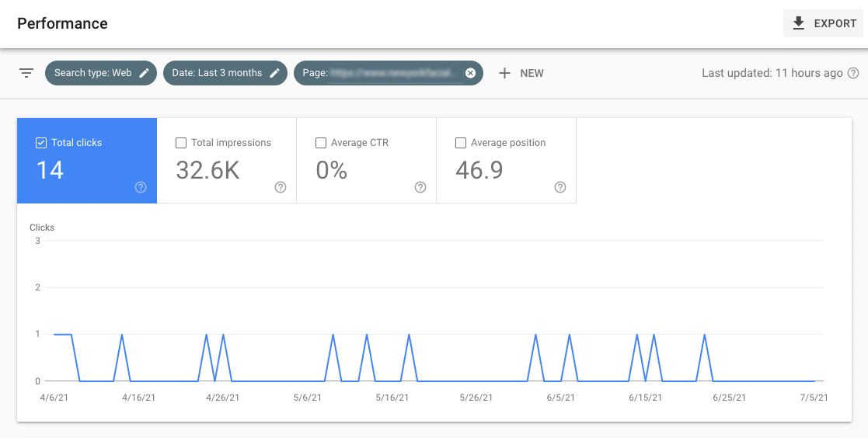This screenshot has width=868, height=438.
Task: Open the blurred Page URL filter chip
Action: (389, 73)
